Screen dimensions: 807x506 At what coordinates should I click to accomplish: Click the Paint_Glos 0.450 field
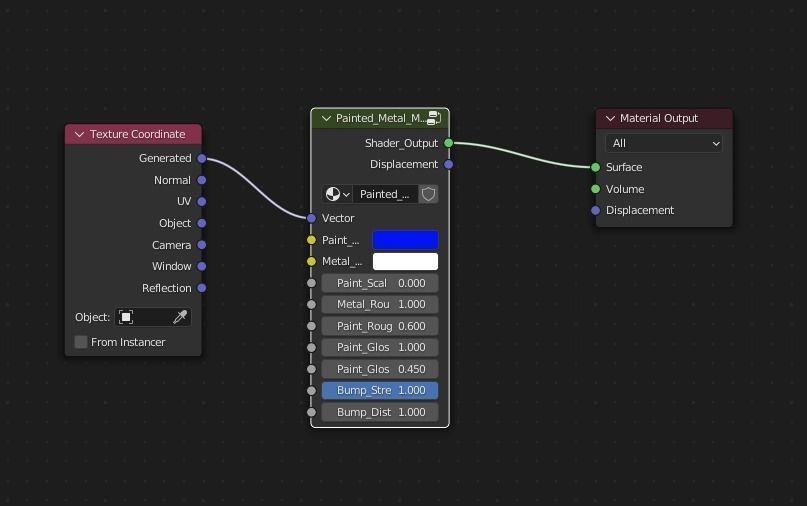[380, 369]
